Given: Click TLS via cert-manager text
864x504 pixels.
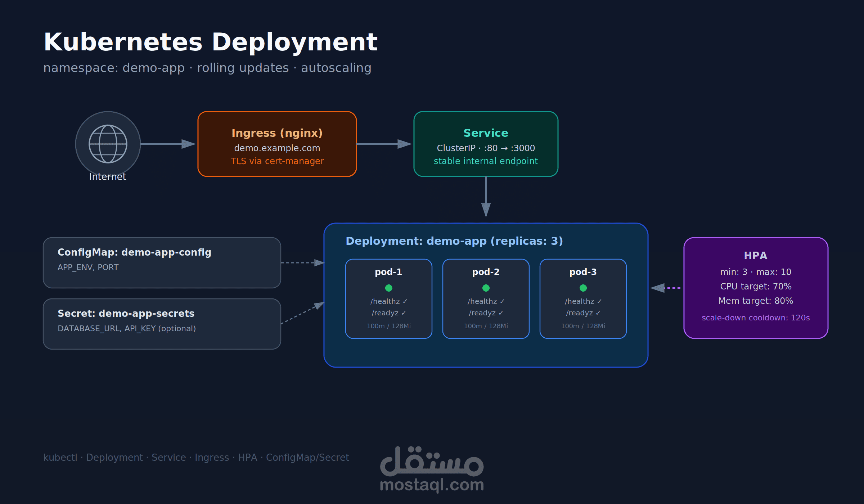Looking at the screenshot, I should 277,161.
